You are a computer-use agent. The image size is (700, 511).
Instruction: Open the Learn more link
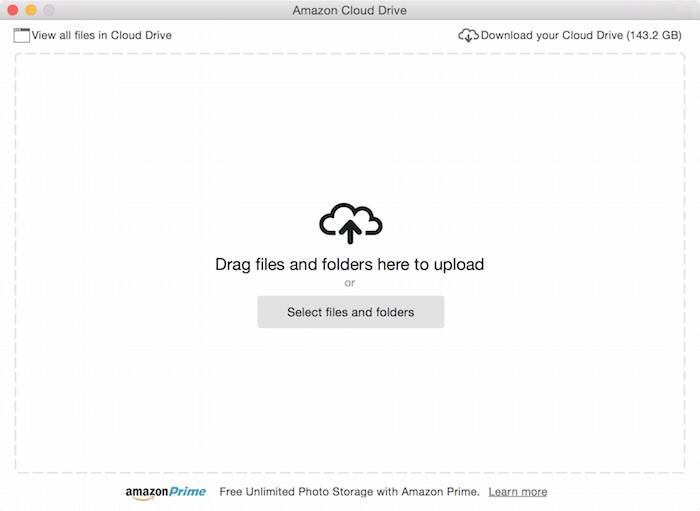[x=518, y=492]
